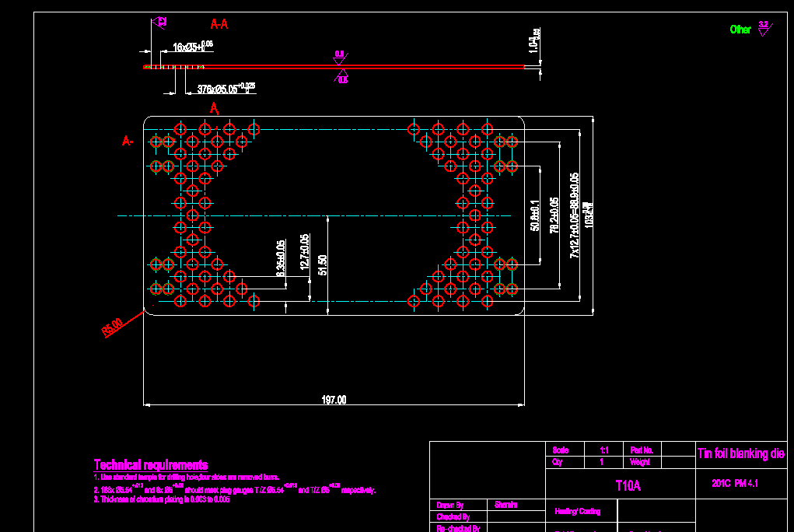Click the red R5.00 radius label
The image size is (794, 532).
[114, 327]
